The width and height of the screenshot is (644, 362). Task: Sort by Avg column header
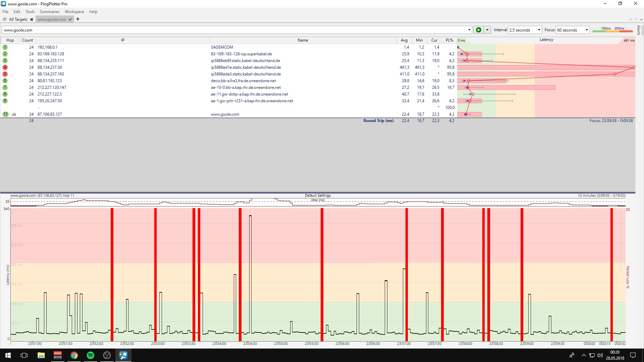pyautogui.click(x=404, y=40)
